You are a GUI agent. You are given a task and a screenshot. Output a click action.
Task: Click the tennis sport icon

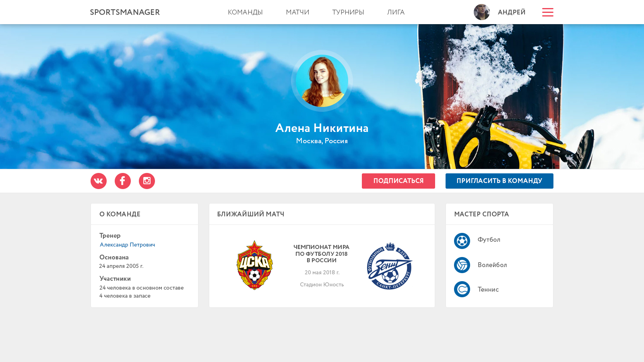[462, 289]
